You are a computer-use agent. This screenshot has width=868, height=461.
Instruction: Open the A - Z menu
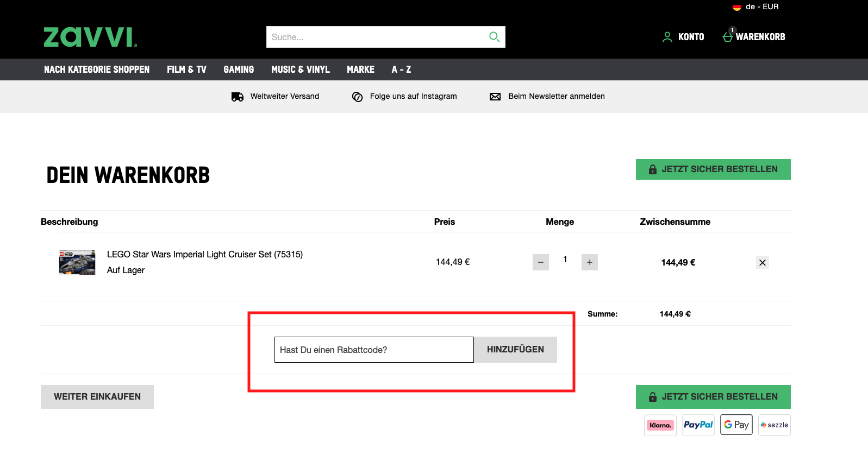click(x=401, y=70)
